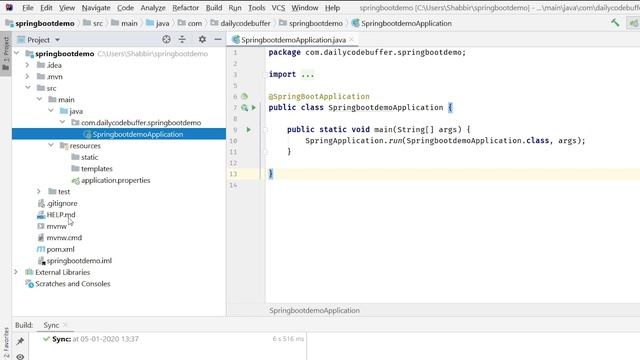640x360 pixels.
Task: Click the SpringbootdemoApplication class icon in tree
Action: click(87, 134)
